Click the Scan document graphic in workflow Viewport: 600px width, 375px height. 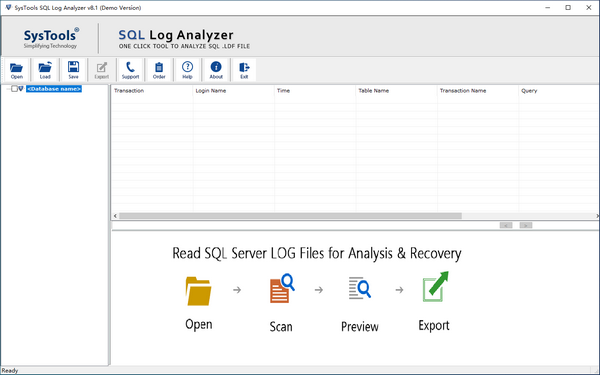[282, 288]
